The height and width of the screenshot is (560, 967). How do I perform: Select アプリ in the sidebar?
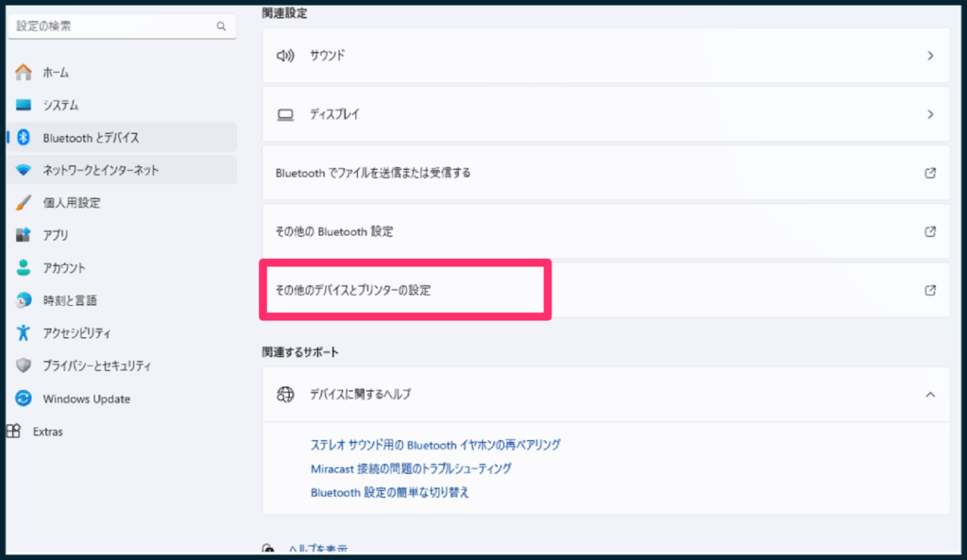coord(55,235)
